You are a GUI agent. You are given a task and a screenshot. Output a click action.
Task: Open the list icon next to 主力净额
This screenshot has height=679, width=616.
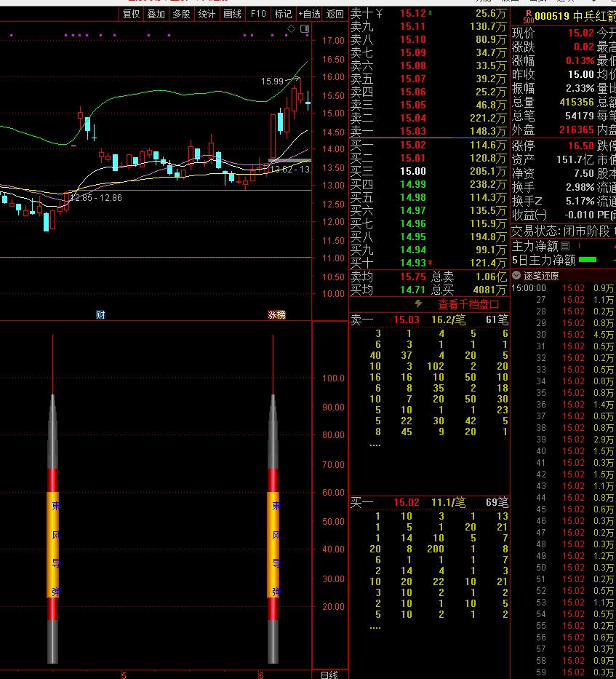tap(565, 247)
